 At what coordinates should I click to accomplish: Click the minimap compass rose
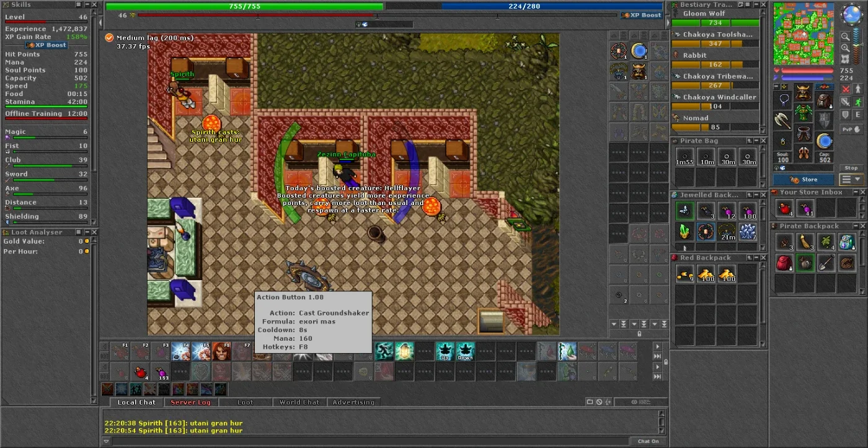click(851, 13)
